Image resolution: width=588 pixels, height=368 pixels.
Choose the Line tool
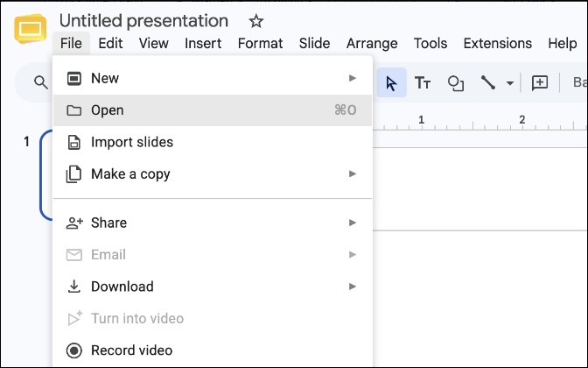pyautogui.click(x=488, y=82)
